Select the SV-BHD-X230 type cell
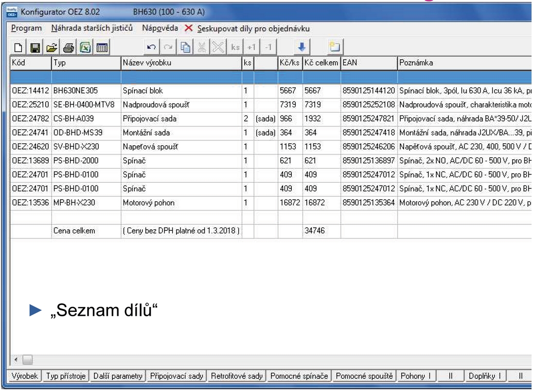The height and width of the screenshot is (392, 535). (86, 147)
